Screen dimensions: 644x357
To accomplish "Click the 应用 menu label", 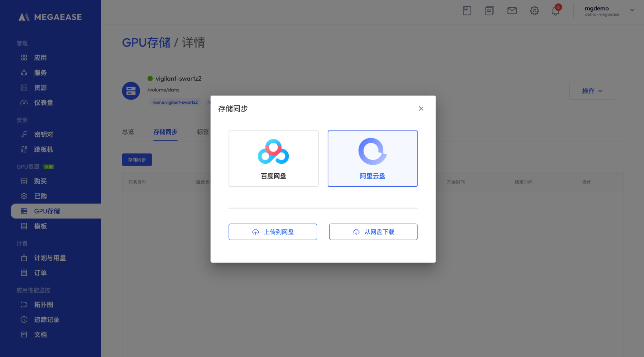I will 41,58.
